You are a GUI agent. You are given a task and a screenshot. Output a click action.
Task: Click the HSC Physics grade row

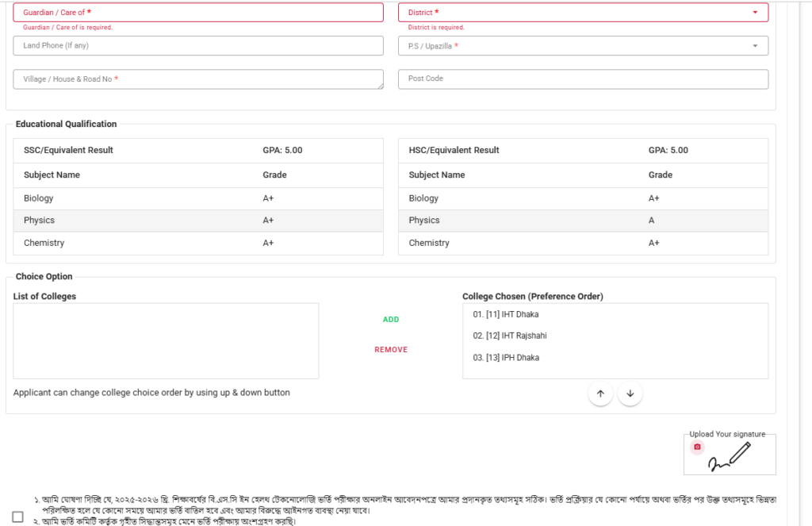coord(583,221)
